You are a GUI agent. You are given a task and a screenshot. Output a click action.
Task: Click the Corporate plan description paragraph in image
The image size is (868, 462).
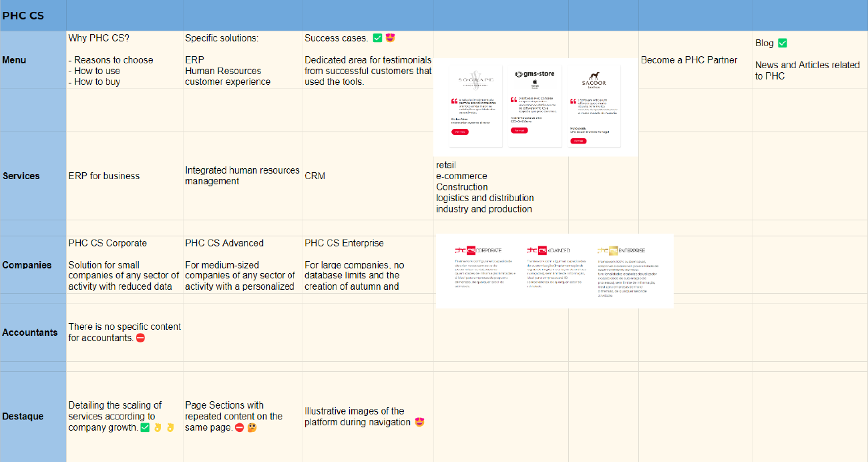pyautogui.click(x=485, y=274)
